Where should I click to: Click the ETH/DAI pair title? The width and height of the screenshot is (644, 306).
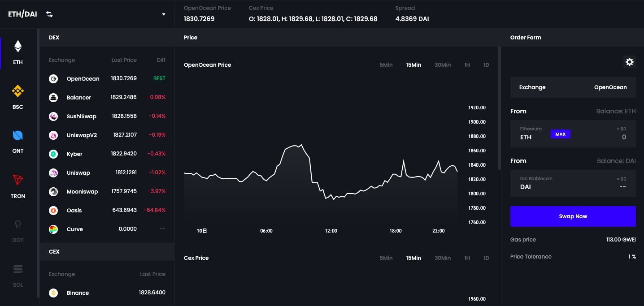coord(22,14)
